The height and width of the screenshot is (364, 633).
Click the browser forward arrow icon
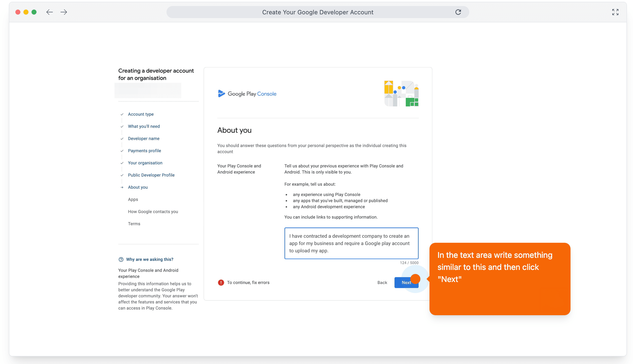coord(64,12)
